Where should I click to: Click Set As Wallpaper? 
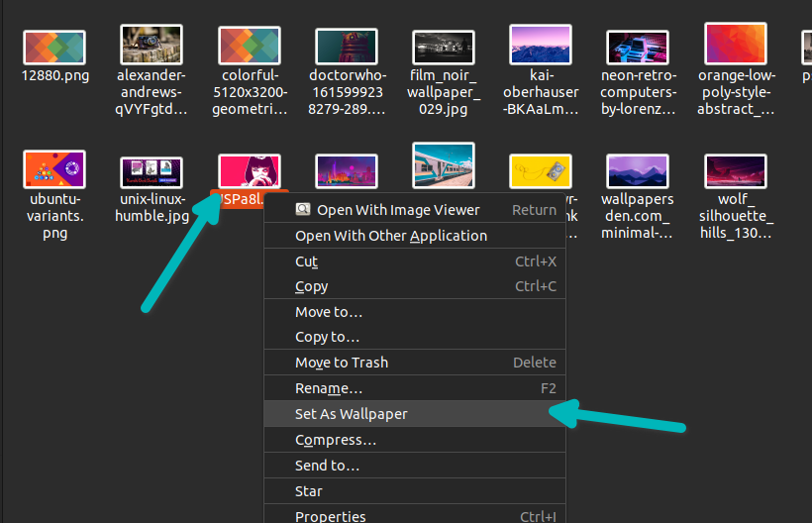pos(415,414)
